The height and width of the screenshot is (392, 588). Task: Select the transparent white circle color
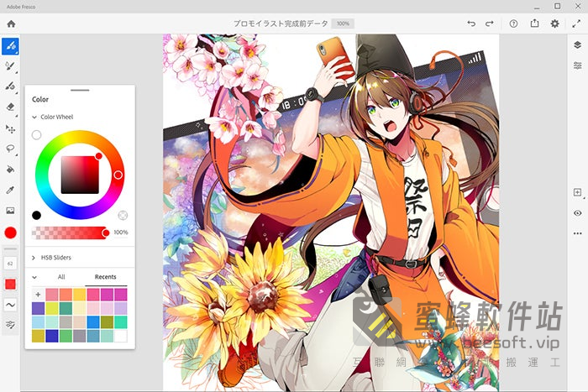[36, 134]
